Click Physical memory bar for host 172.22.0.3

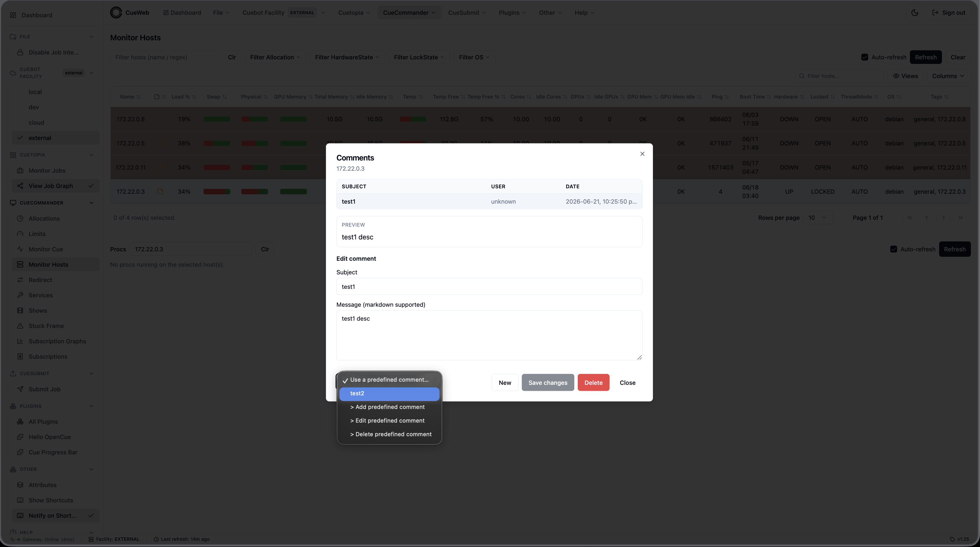255,191
